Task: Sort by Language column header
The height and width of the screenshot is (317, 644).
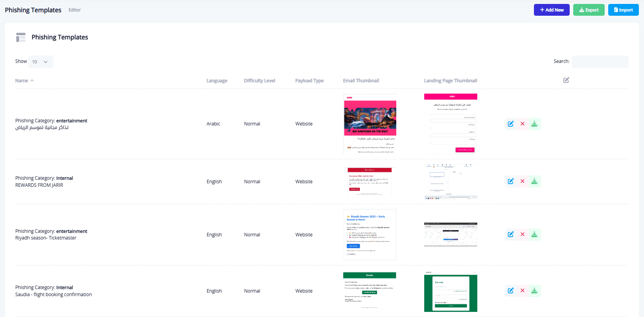Action: pos(217,81)
